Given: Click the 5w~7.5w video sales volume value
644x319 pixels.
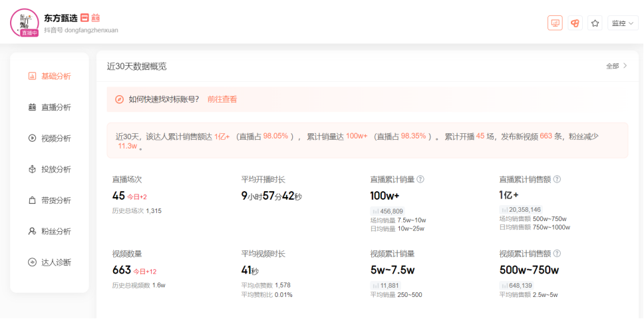Looking at the screenshot, I should tap(393, 270).
